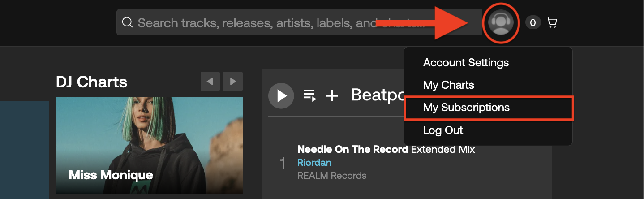
Task: Open the shopping cart icon
Action: coord(552,22)
